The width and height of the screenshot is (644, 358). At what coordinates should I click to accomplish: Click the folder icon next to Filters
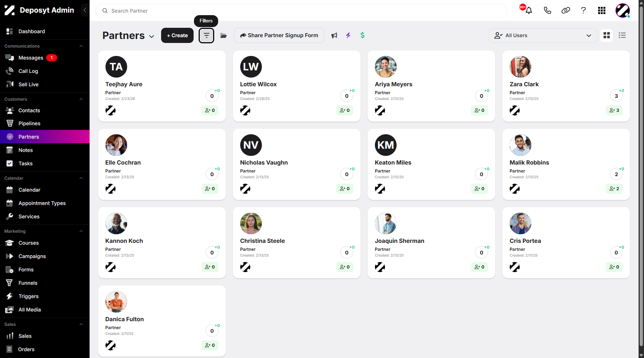coord(224,35)
